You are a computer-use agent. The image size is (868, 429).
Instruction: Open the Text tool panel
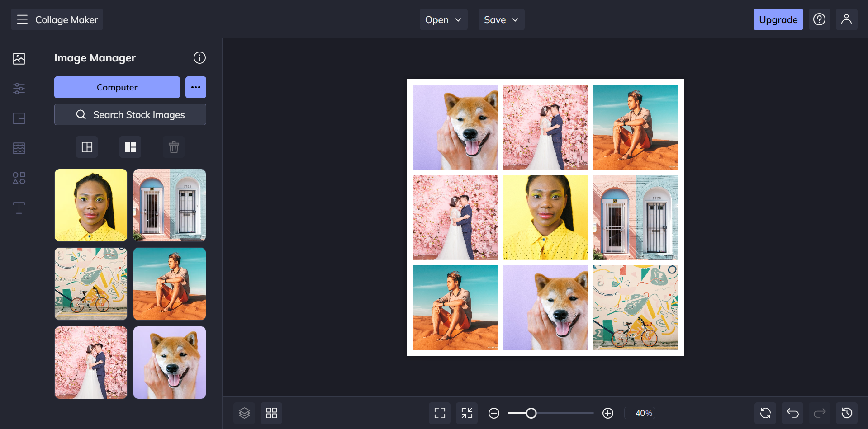tap(19, 207)
